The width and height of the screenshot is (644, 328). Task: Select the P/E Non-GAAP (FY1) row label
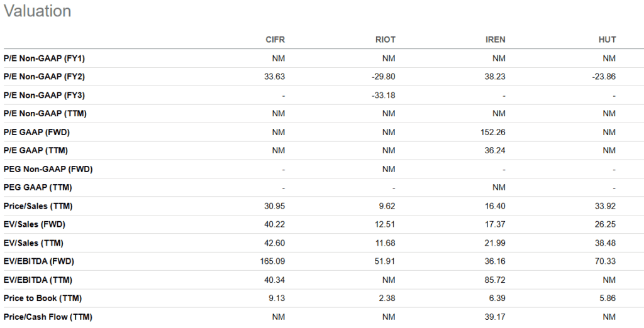point(44,58)
